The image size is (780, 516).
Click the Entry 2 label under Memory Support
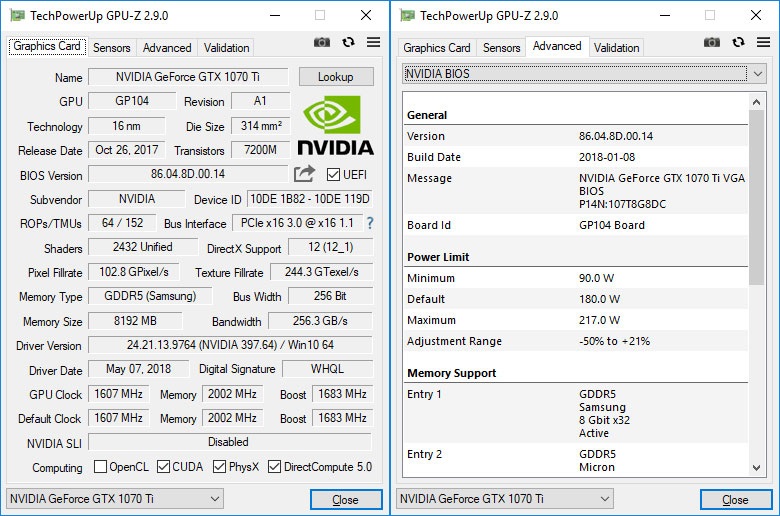pos(424,454)
